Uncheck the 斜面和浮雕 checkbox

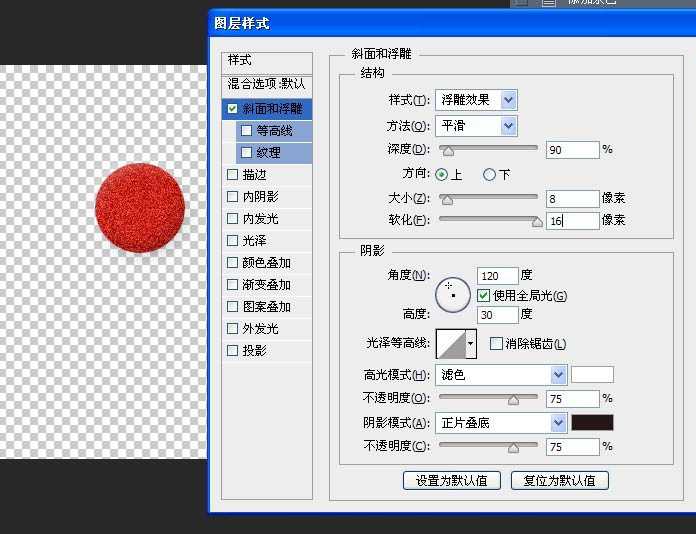pyautogui.click(x=232, y=109)
